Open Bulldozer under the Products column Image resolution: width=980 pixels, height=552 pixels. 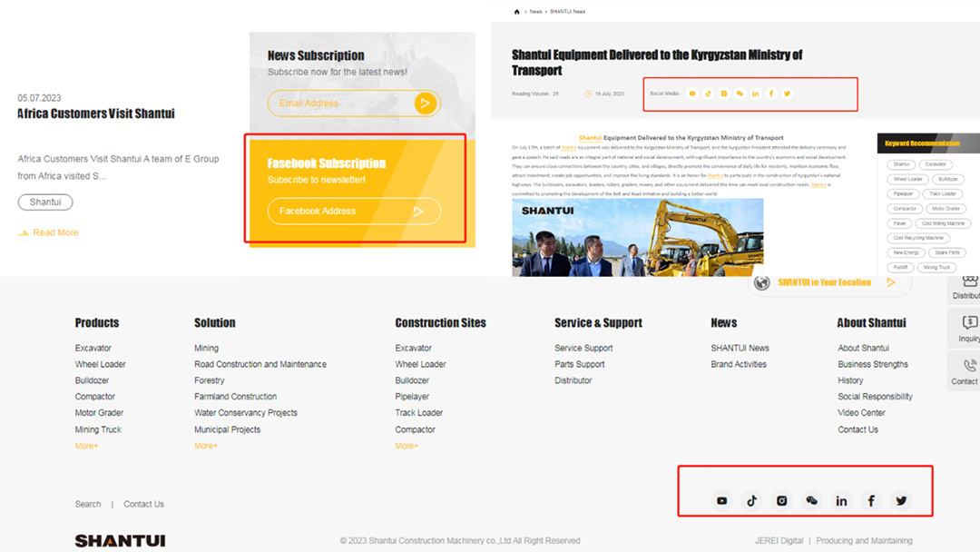pyautogui.click(x=92, y=380)
